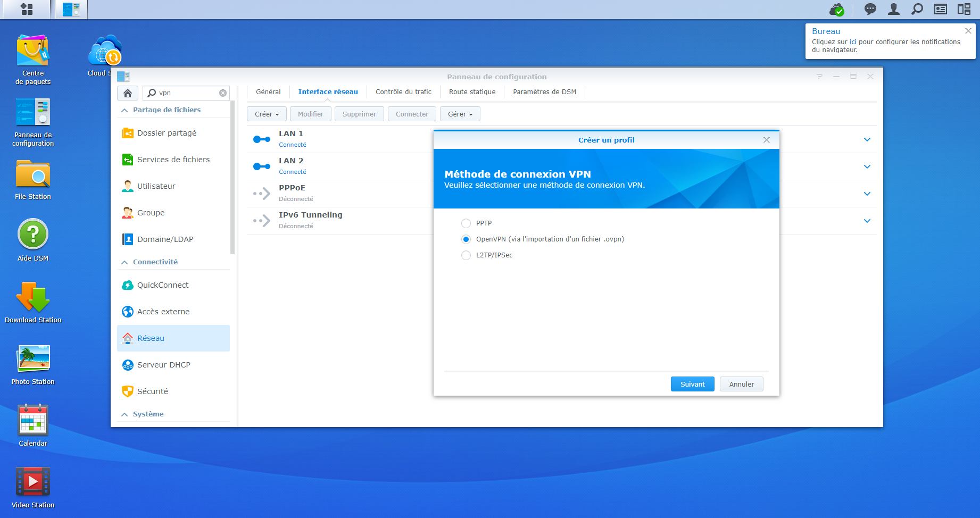Close the Créer un profil dialog

coord(767,140)
